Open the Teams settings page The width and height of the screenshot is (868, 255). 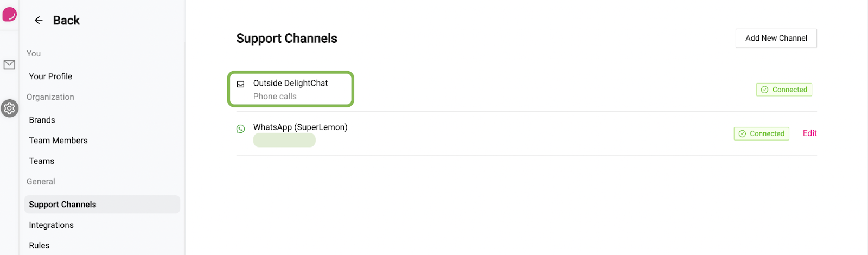click(x=42, y=161)
